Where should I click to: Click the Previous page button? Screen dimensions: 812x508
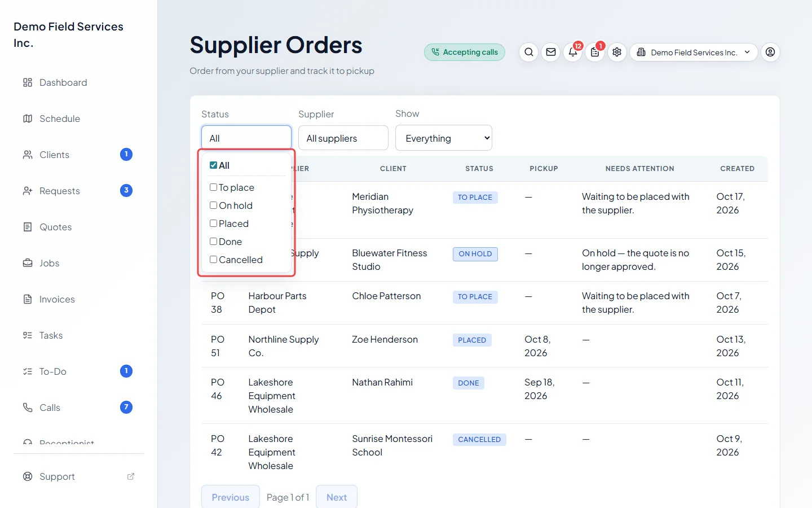click(x=231, y=497)
